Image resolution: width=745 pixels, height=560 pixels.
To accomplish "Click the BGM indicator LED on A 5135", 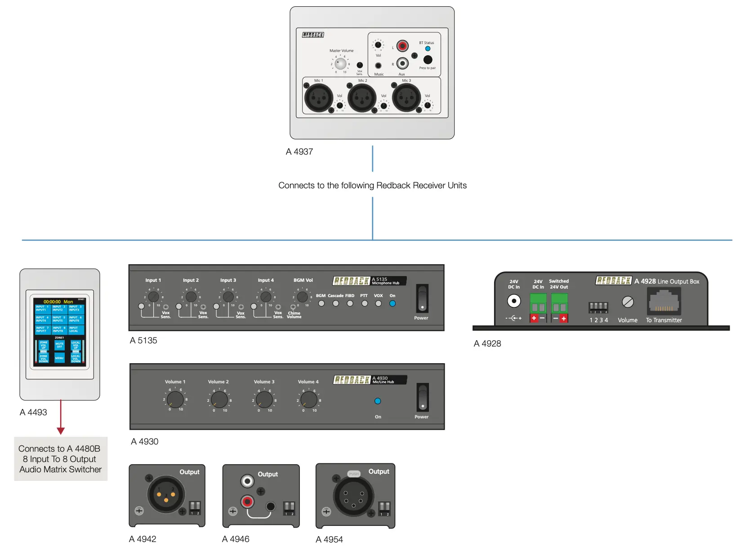I will click(321, 303).
